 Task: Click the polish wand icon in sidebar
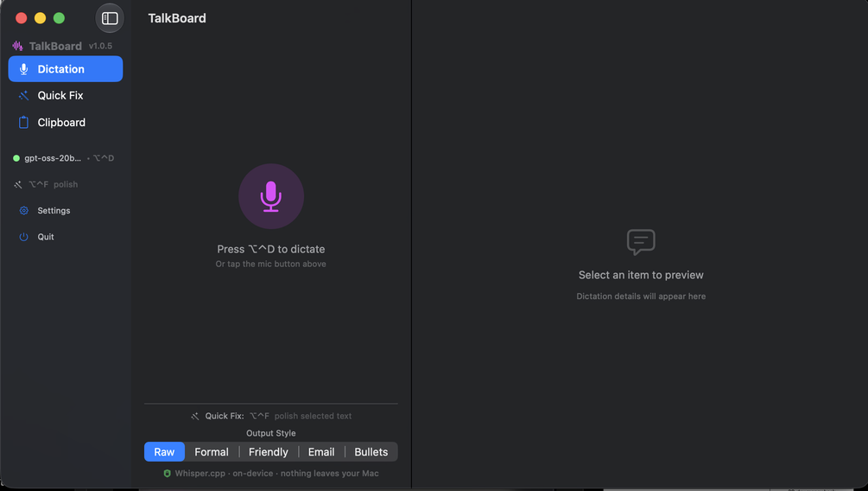(x=18, y=184)
